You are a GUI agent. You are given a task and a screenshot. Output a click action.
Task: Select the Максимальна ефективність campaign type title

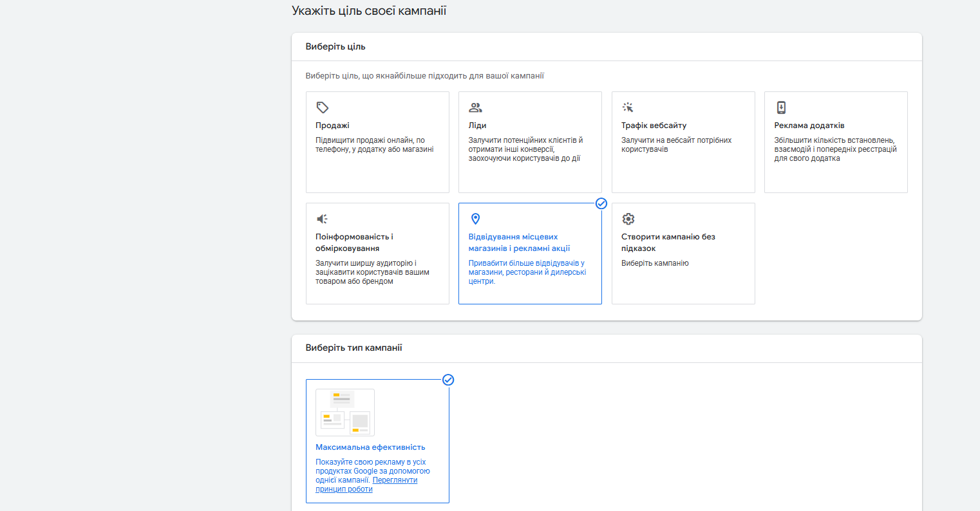pos(370,447)
